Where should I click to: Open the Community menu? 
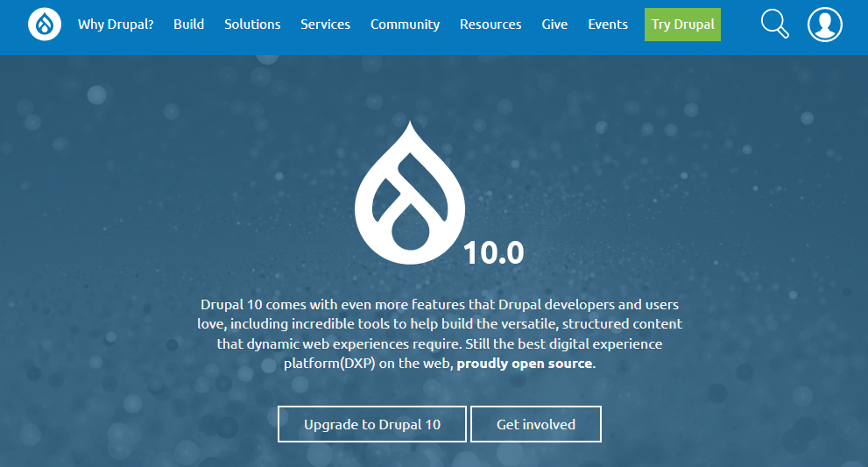406,25
